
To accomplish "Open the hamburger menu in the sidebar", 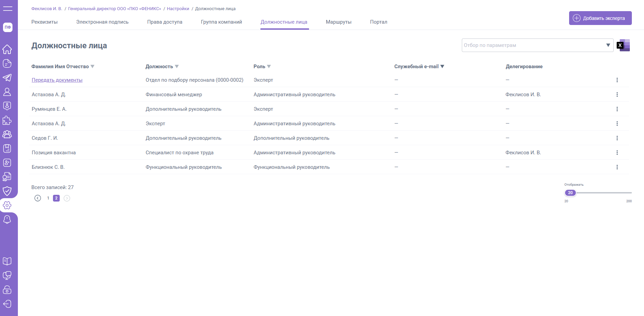I will tap(7, 8).
